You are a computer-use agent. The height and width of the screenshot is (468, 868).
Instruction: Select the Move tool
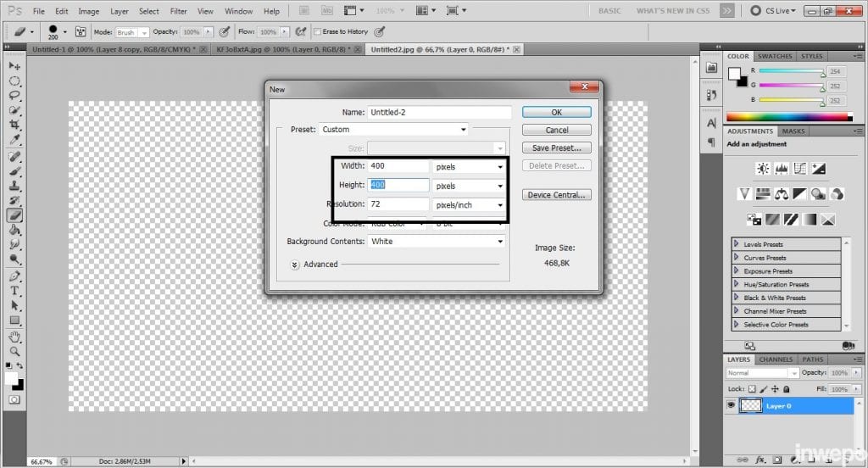click(14, 66)
